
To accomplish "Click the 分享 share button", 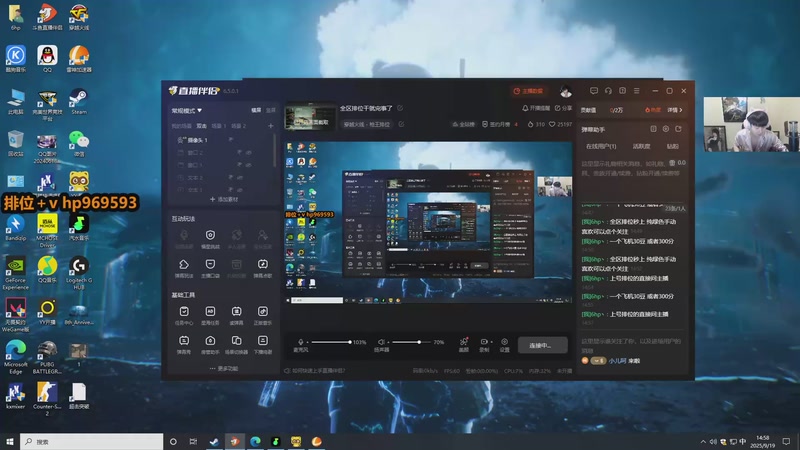I will [x=563, y=108].
